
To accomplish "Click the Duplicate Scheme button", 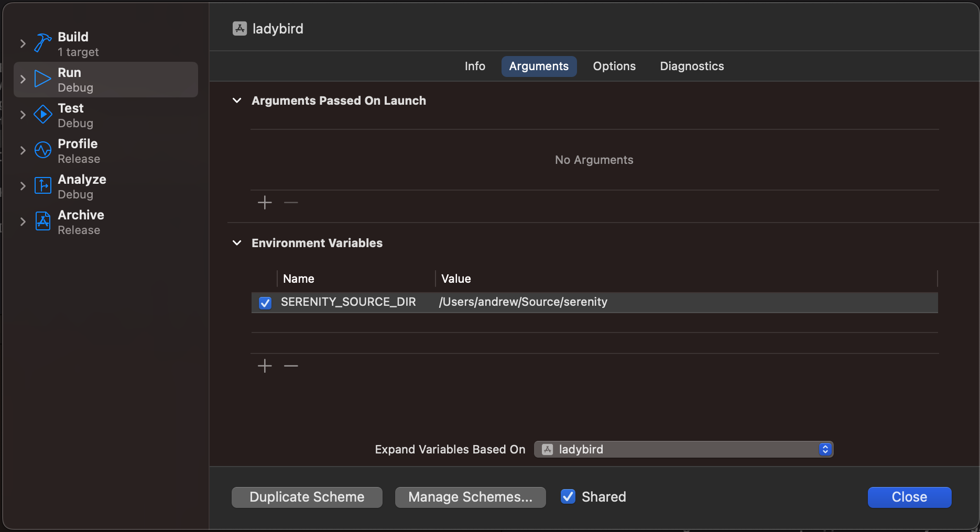I will click(307, 497).
